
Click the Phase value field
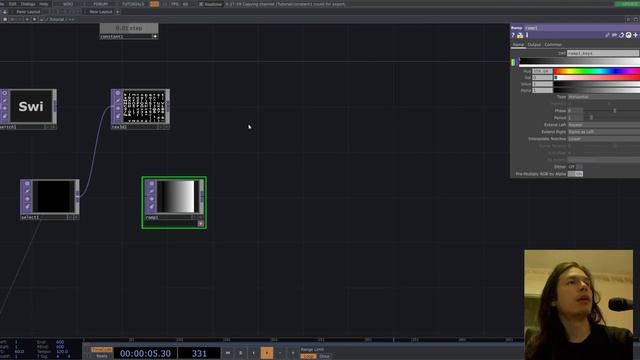[x=575, y=111]
